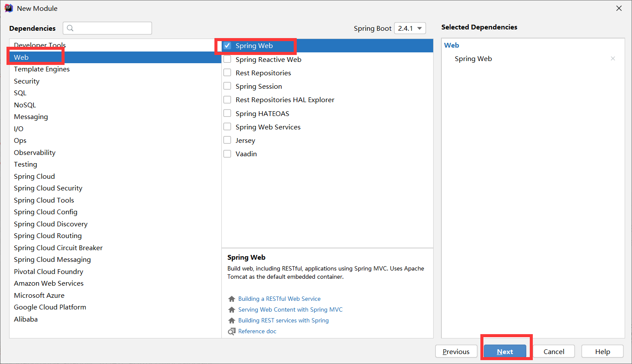Image resolution: width=632 pixels, height=364 pixels.
Task: Select Google Cloud Platform category
Action: [115, 307]
